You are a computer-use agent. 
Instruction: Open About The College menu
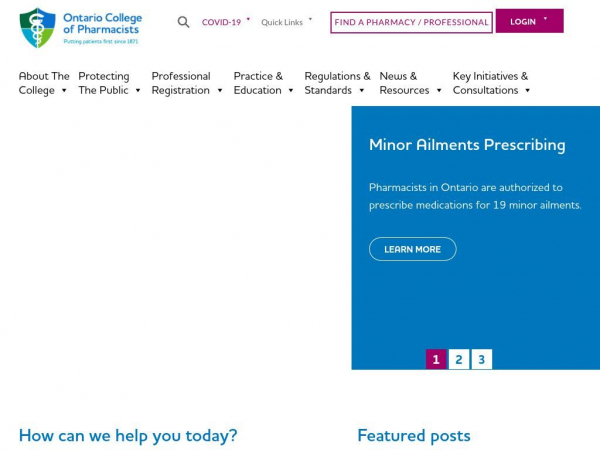coord(44,83)
